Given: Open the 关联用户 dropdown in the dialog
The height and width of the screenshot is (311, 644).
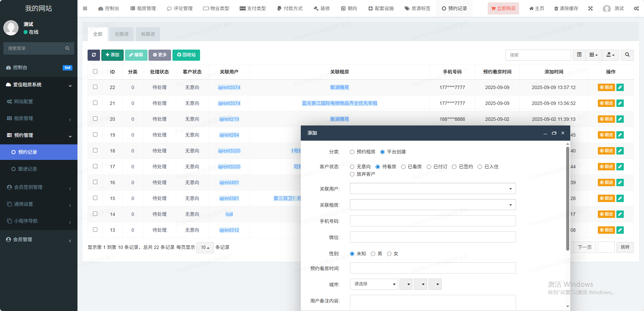Looking at the screenshot, I should point(433,189).
